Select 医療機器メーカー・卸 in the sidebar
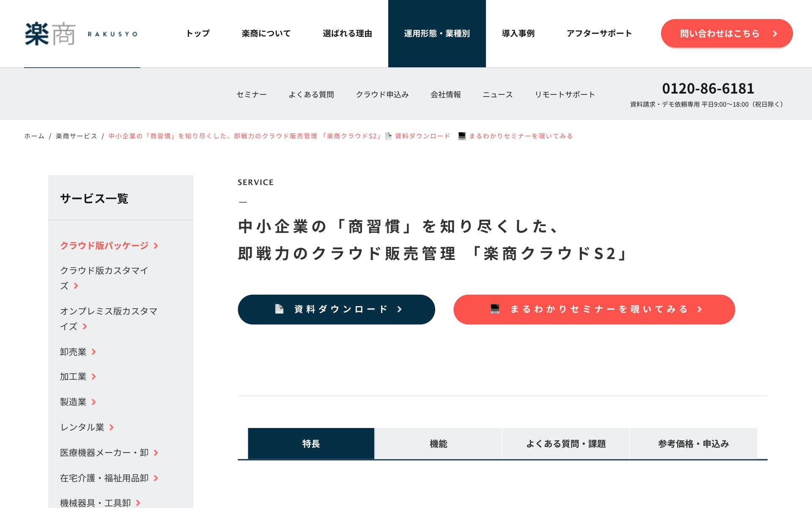The image size is (812, 508). [104, 453]
